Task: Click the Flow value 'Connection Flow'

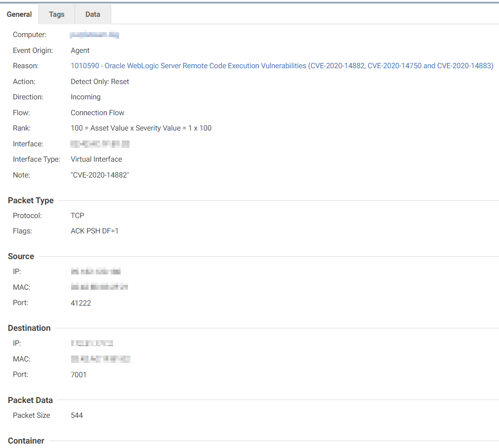Action: [97, 113]
